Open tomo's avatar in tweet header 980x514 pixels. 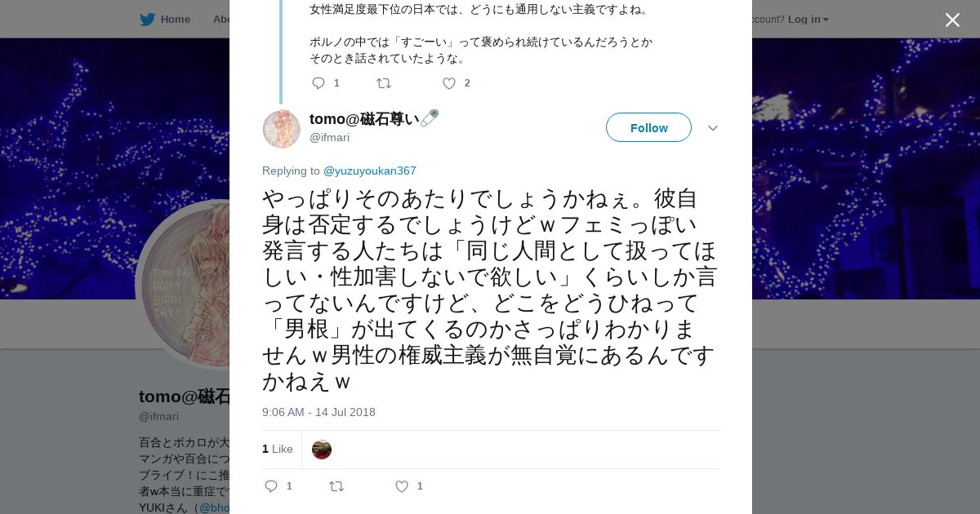(281, 129)
